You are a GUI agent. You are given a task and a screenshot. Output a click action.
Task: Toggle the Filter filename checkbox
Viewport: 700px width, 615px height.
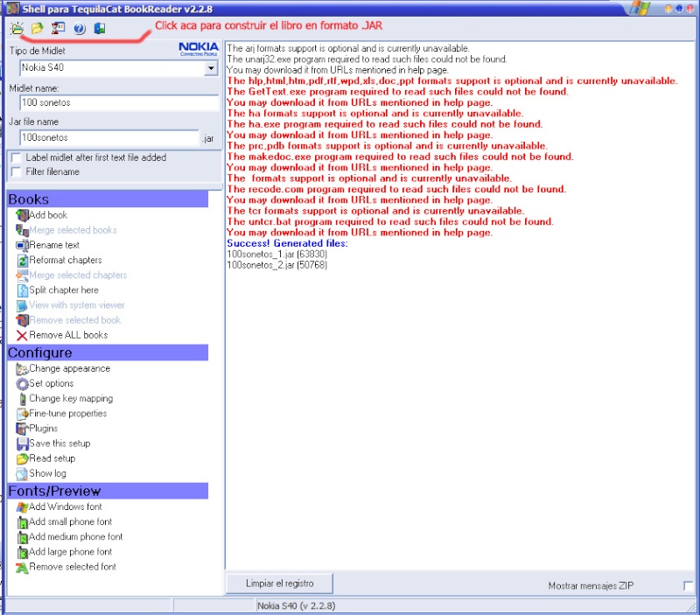[x=17, y=172]
